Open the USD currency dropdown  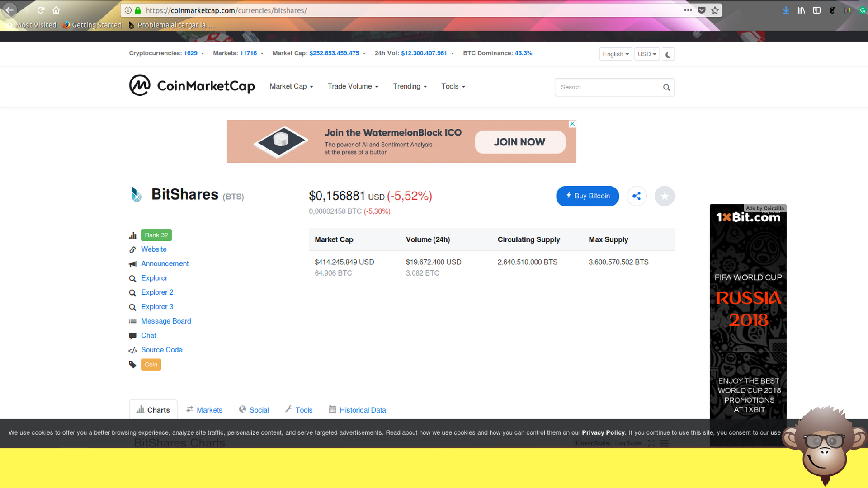646,54
